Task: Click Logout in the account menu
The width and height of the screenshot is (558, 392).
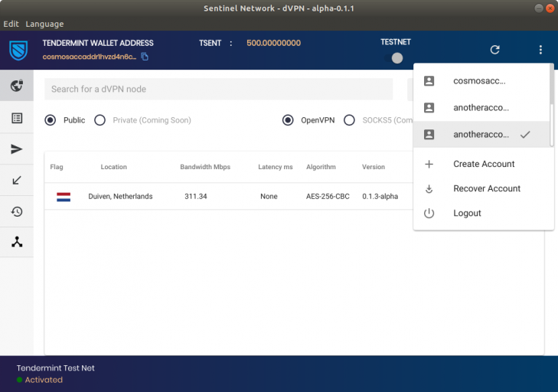Action: [467, 213]
